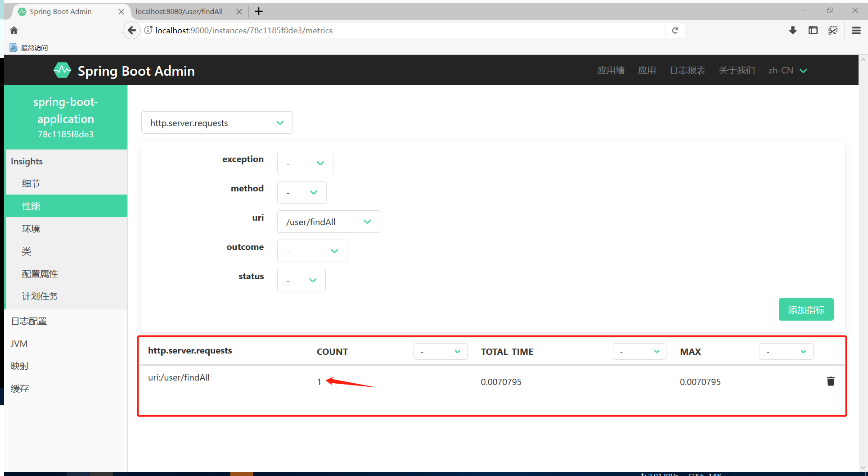Open 日志报表 in the top navigation
The height and width of the screenshot is (476, 868).
coord(687,70)
